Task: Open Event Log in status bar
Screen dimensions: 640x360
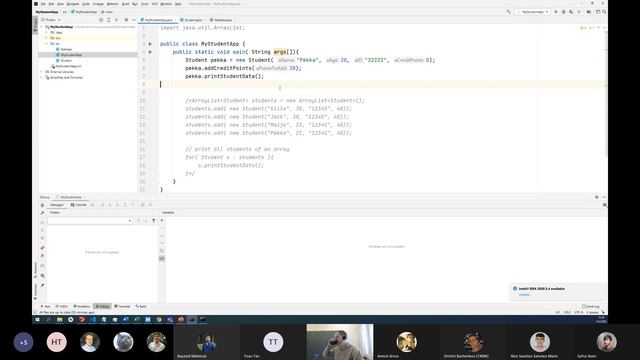Action: point(591,306)
